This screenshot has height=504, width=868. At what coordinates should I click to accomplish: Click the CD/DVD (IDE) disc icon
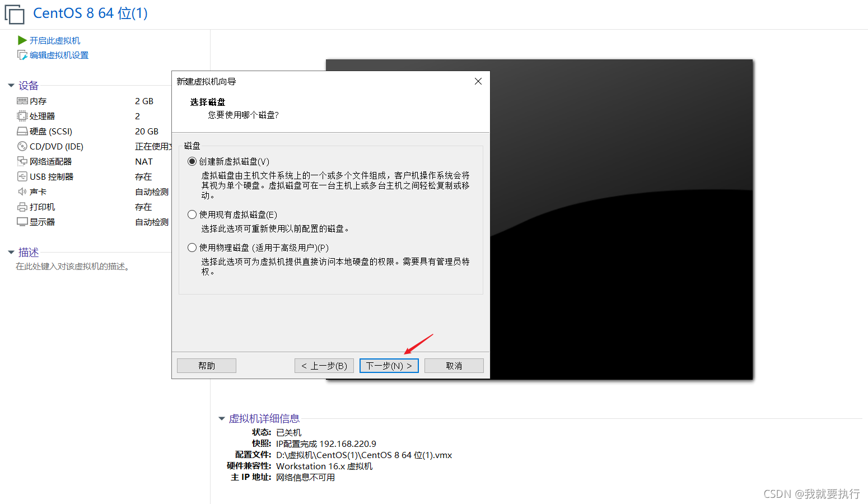[22, 146]
